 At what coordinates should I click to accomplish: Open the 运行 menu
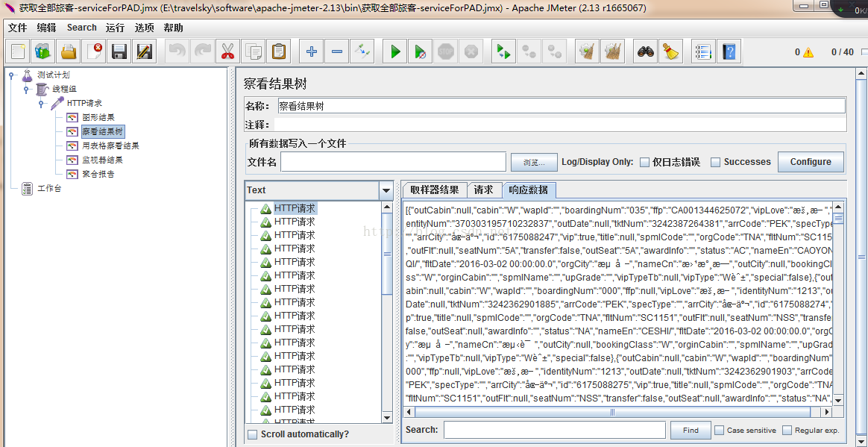pos(115,28)
